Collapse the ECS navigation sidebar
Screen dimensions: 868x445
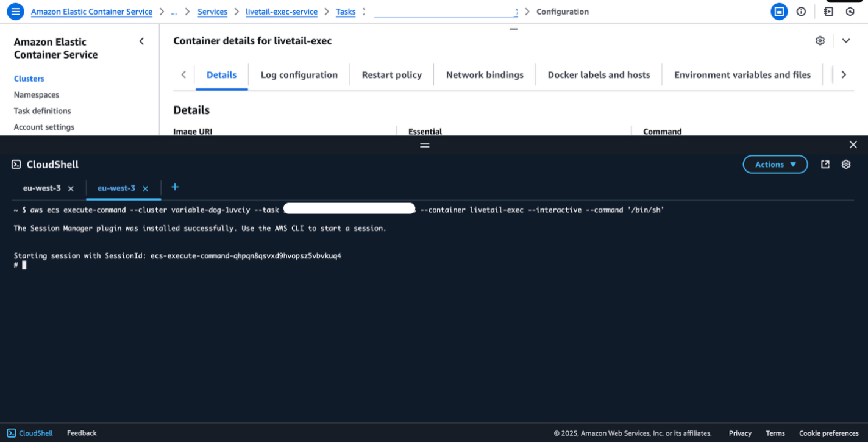[141, 41]
